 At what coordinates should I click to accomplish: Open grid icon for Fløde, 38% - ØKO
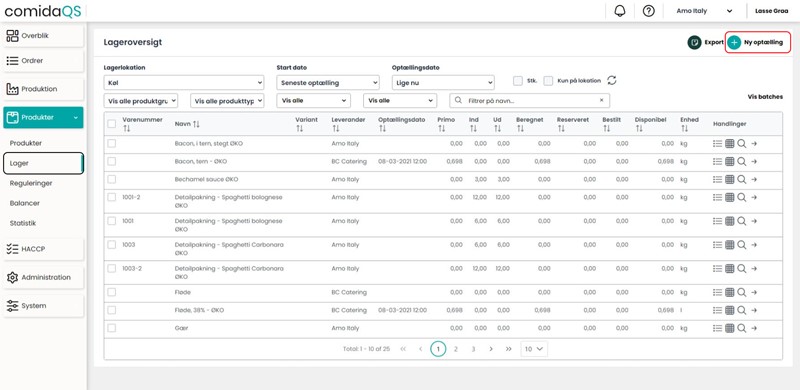click(730, 310)
